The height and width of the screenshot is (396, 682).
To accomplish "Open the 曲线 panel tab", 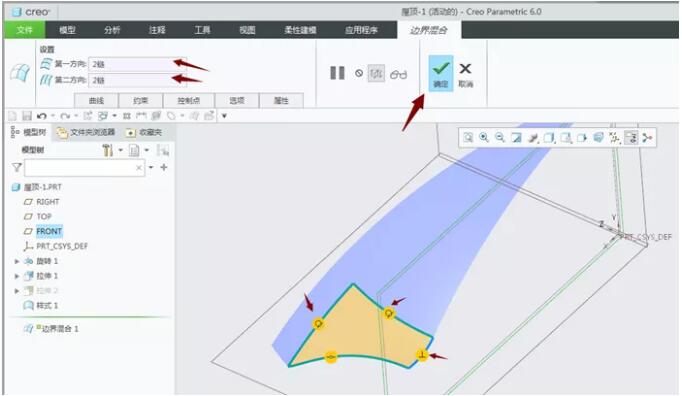I will tap(96, 101).
